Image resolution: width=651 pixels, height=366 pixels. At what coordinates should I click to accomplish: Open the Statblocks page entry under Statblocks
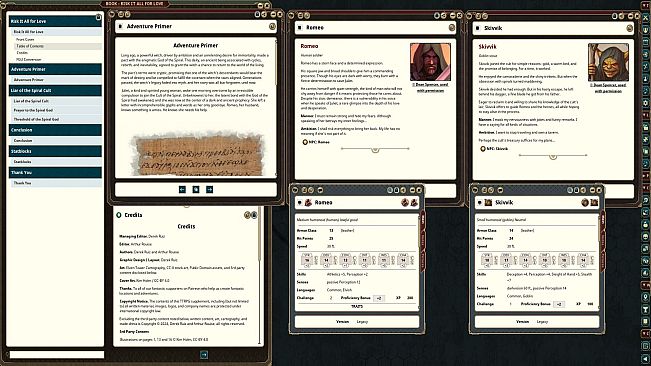click(56, 161)
